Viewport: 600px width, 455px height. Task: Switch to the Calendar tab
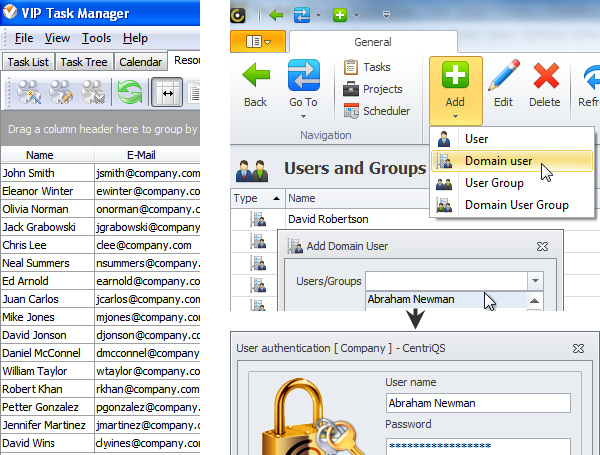point(140,62)
